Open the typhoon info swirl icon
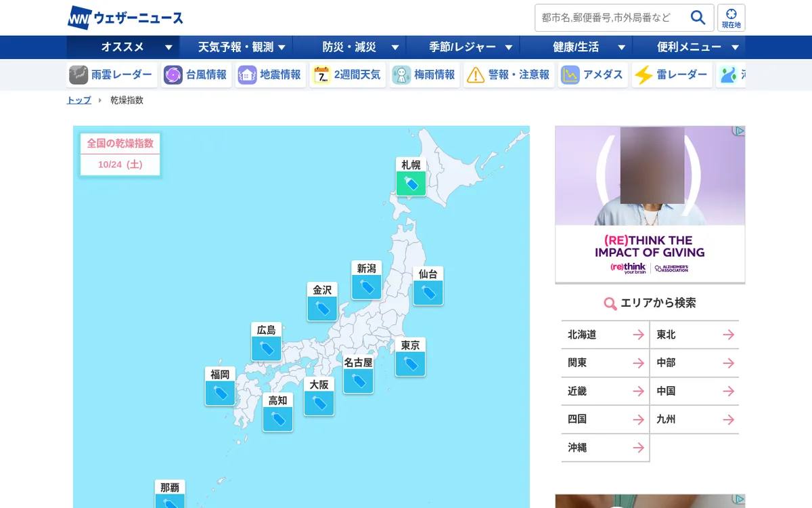 (173, 75)
